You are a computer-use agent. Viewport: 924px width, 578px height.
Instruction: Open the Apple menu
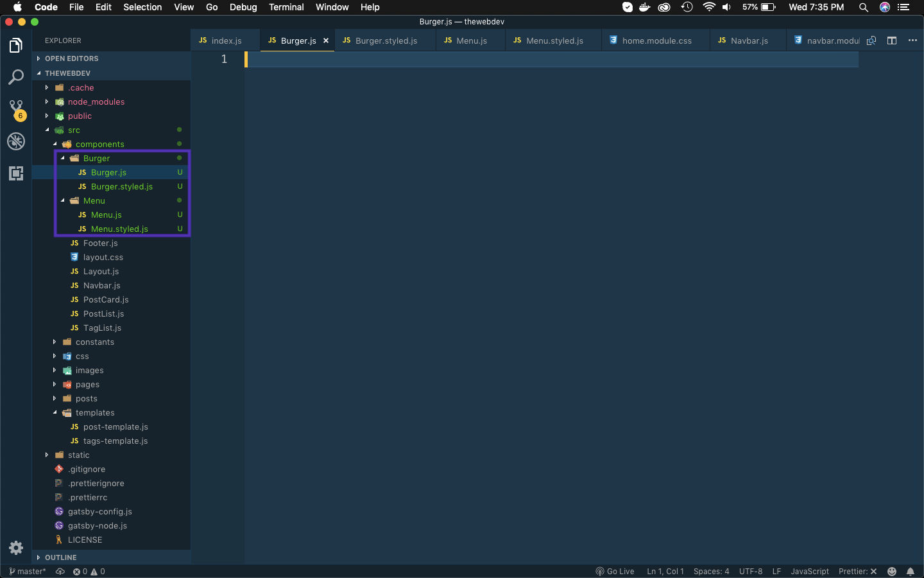(x=17, y=7)
